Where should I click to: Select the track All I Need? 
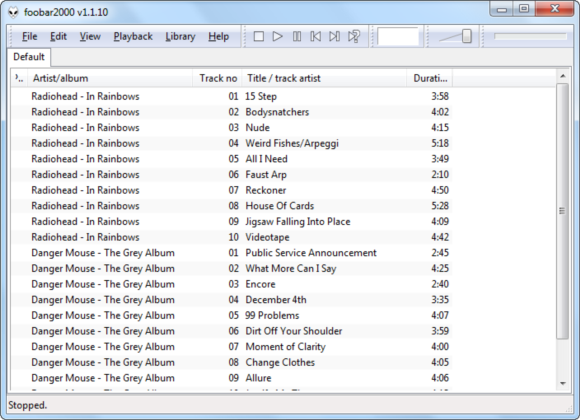coord(231,159)
